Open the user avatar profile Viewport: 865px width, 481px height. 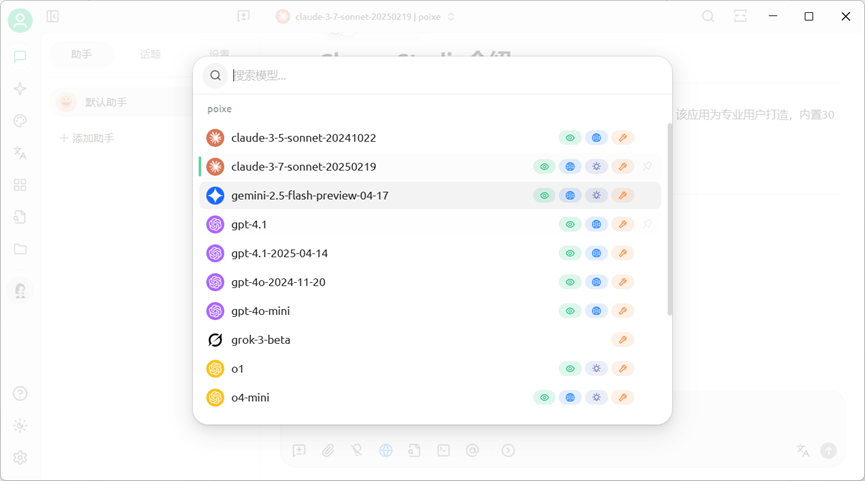click(x=20, y=21)
